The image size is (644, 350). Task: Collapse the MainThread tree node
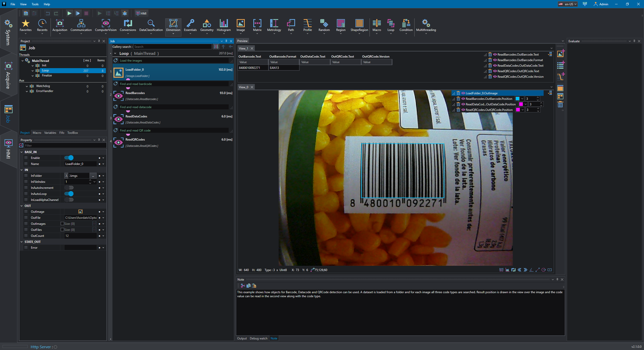point(22,61)
